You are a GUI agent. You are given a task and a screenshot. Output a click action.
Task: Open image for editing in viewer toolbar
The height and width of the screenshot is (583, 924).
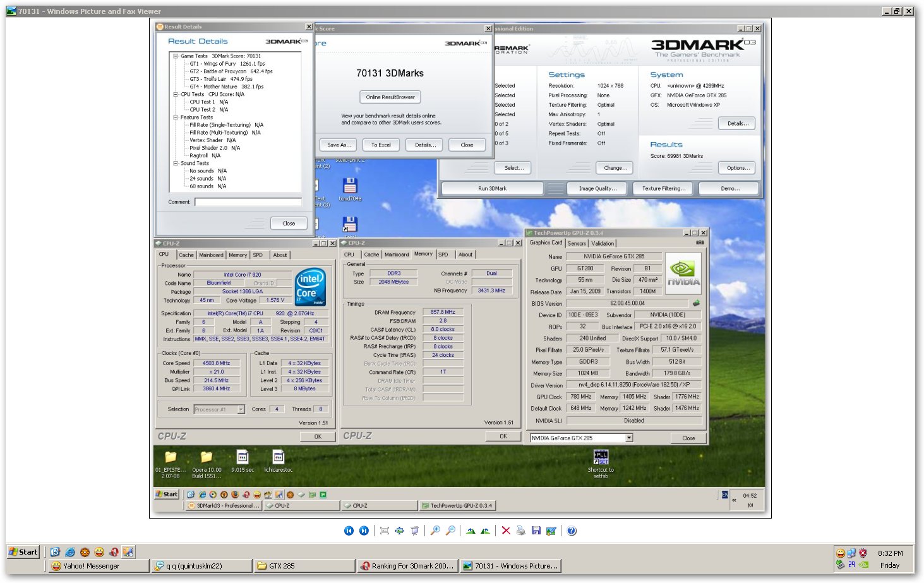coord(551,531)
